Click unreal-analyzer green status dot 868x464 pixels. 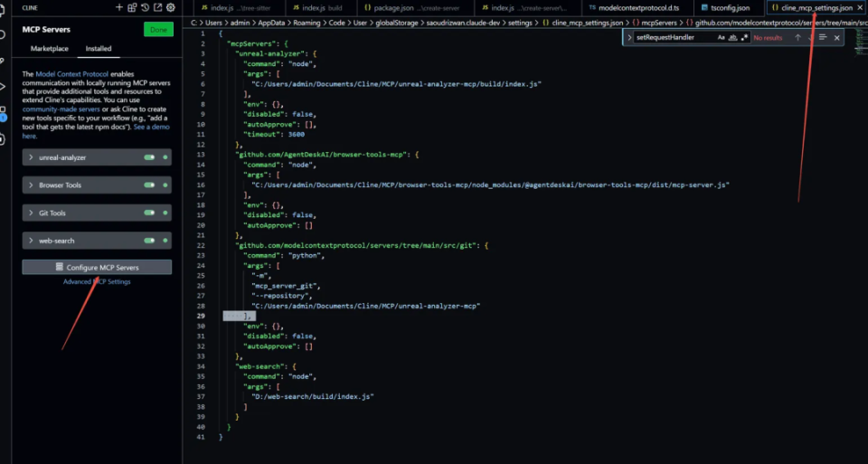click(x=165, y=157)
